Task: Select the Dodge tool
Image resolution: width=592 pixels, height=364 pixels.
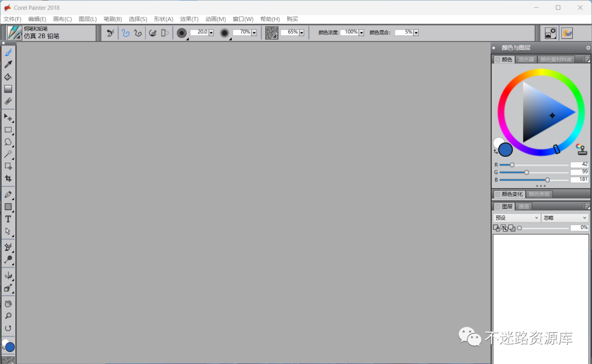Action: point(8,259)
